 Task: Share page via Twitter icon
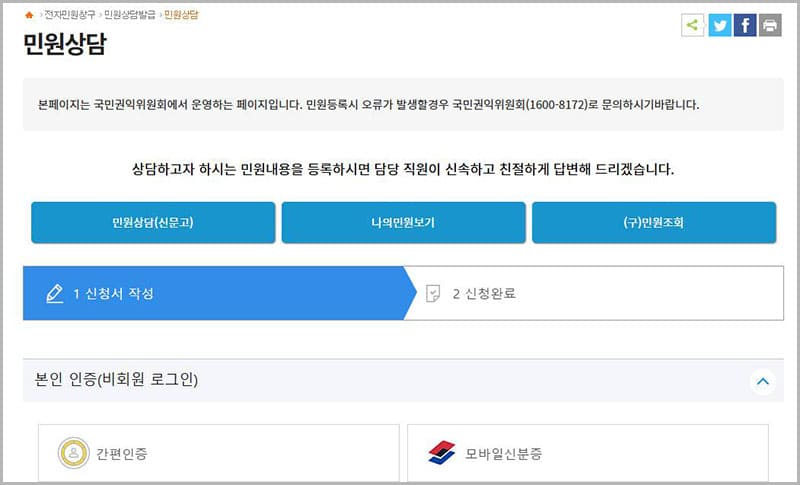pyautogui.click(x=719, y=26)
